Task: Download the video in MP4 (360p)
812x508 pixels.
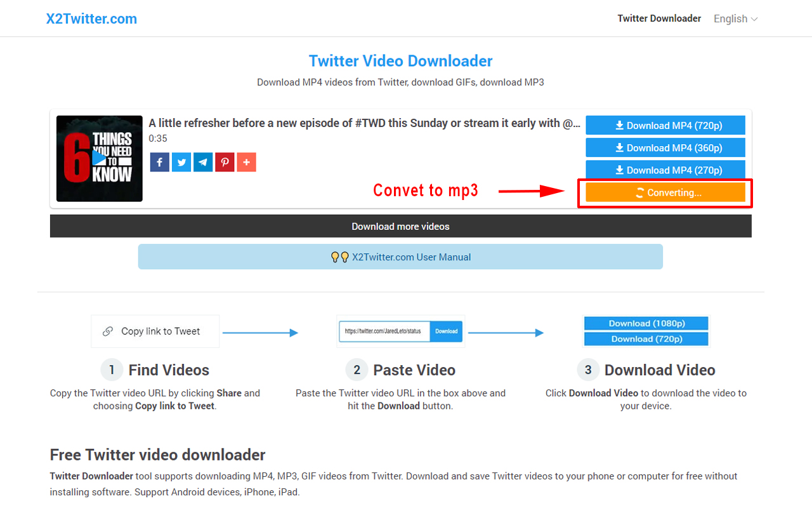Action: [x=665, y=147]
